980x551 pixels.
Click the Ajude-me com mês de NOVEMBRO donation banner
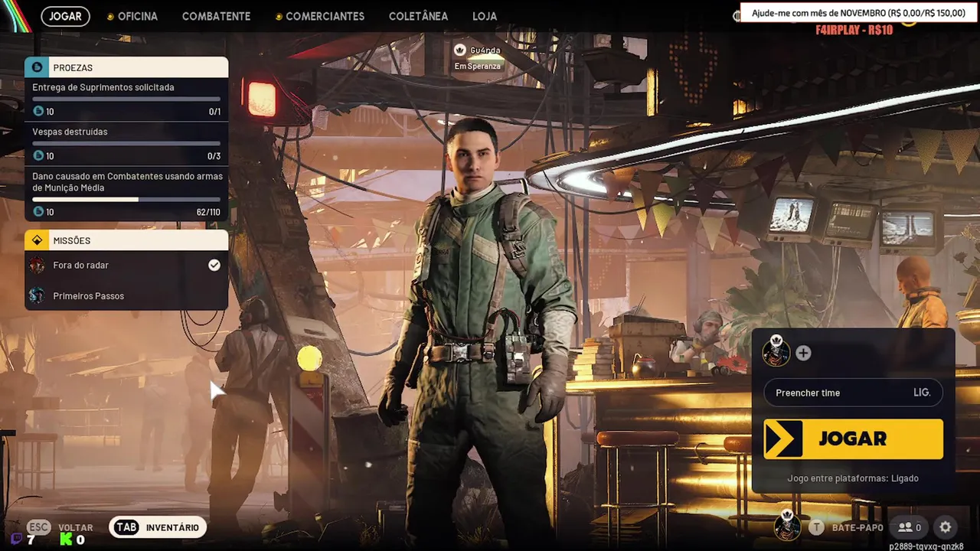[x=857, y=13]
